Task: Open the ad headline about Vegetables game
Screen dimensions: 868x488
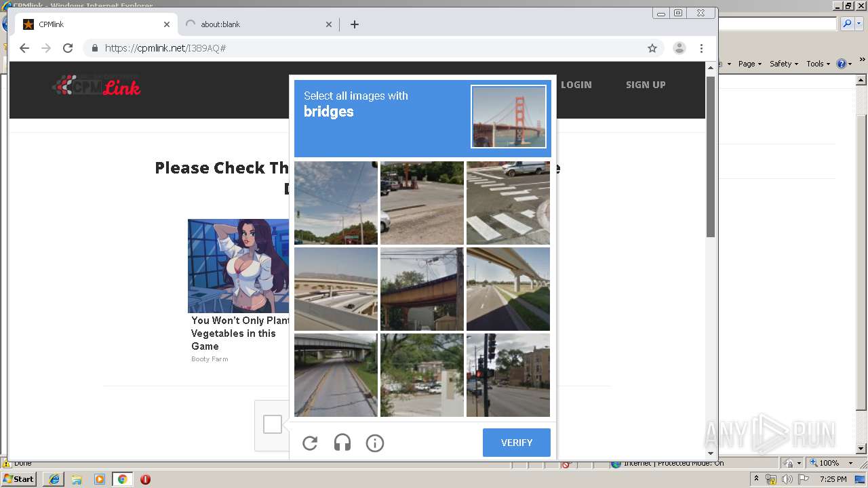Action: [x=240, y=333]
